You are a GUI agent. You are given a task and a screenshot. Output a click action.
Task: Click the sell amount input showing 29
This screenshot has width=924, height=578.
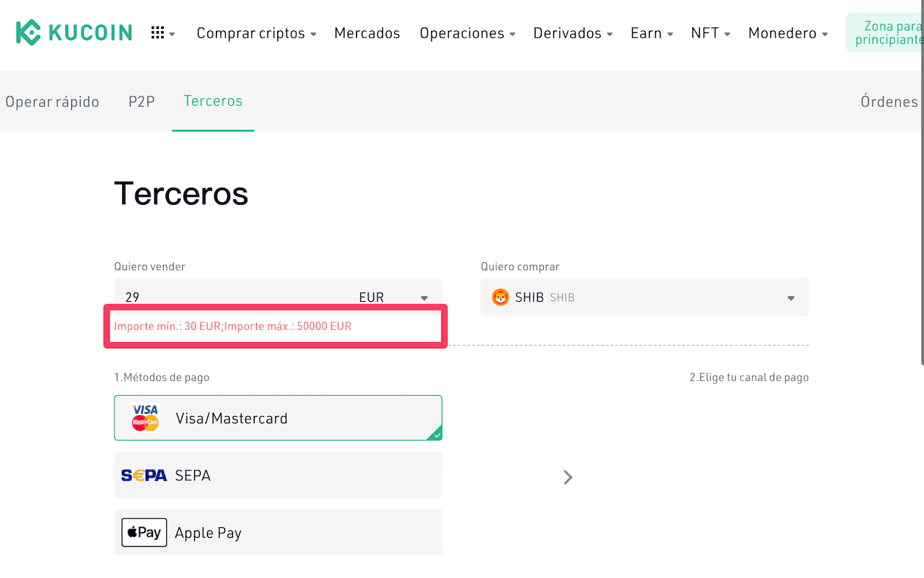point(231,297)
